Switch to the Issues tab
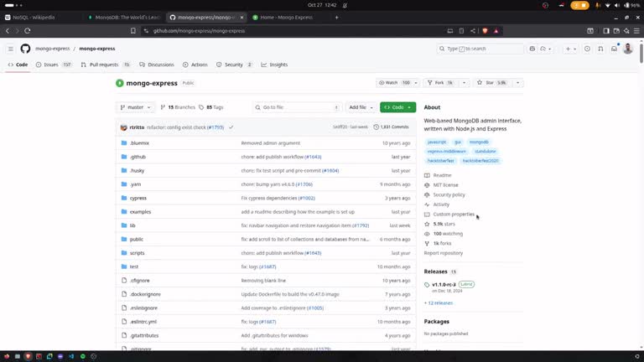Image resolution: width=644 pixels, height=362 pixels. tap(54, 65)
